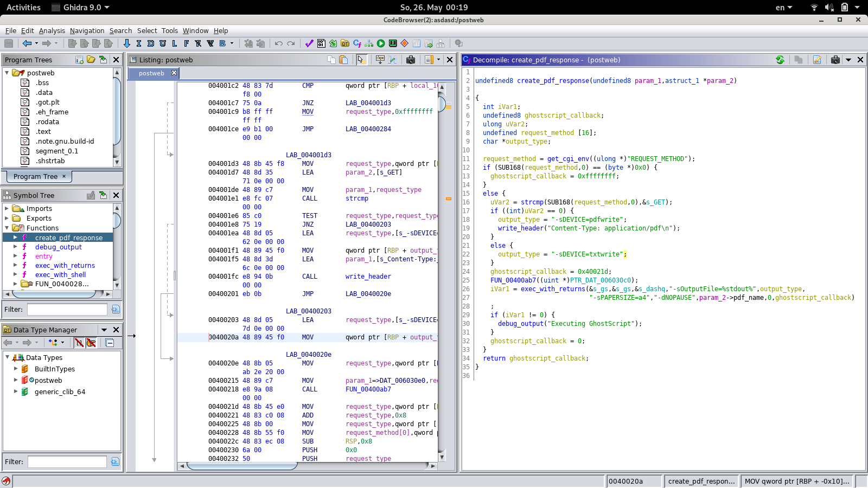The image size is (868, 488).
Task: Click the Save program disk icon
Action: 9,43
